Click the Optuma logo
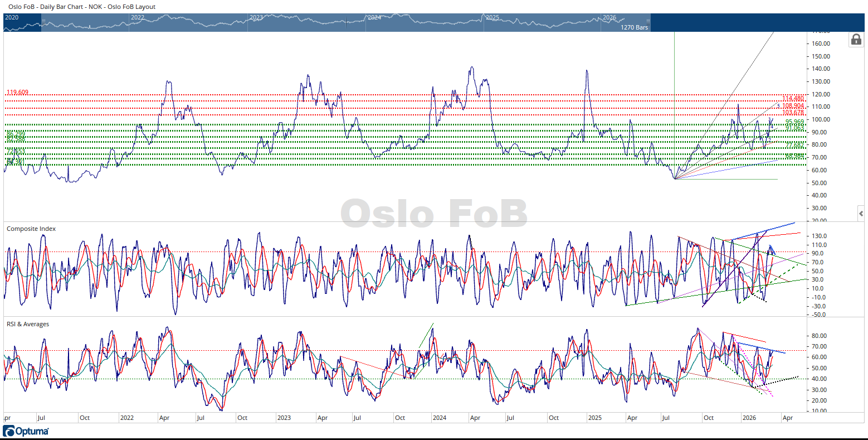Screen dimensions: 868x440 click(26, 431)
